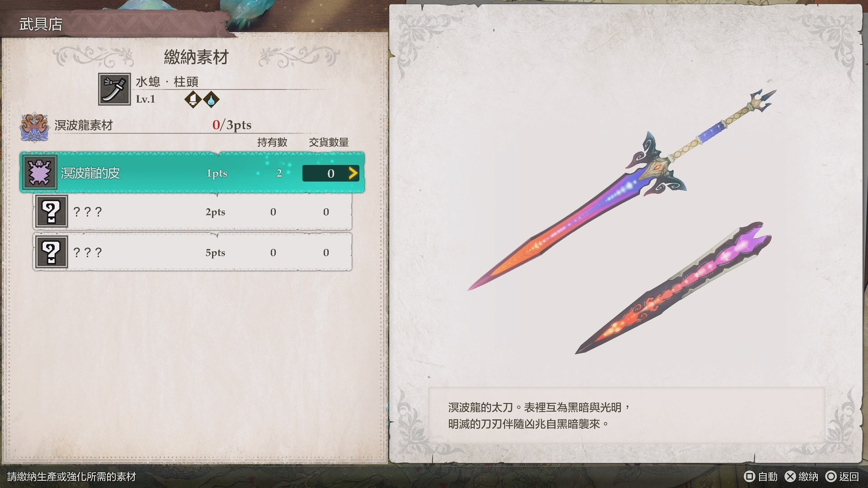Screen dimensions: 868x488
Task: Select the ??? row worth 2pts
Action: point(193,211)
